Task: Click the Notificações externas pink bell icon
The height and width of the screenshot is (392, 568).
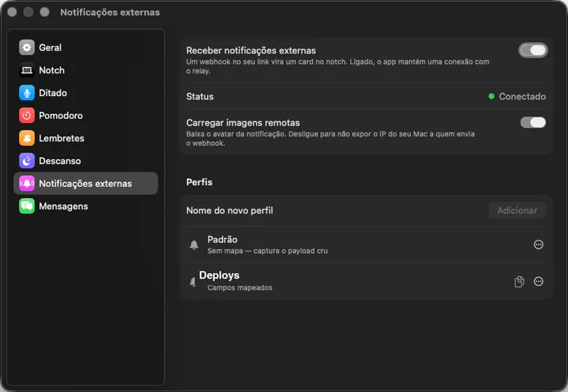Action: pyautogui.click(x=27, y=183)
